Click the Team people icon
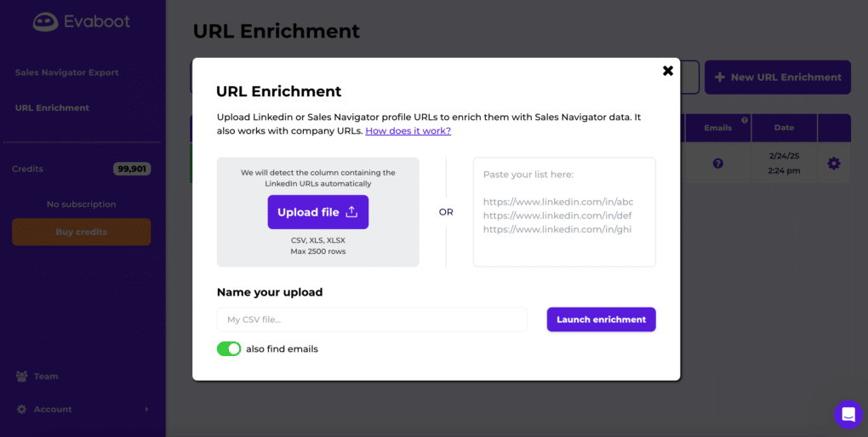Image resolution: width=868 pixels, height=437 pixels. (x=21, y=376)
